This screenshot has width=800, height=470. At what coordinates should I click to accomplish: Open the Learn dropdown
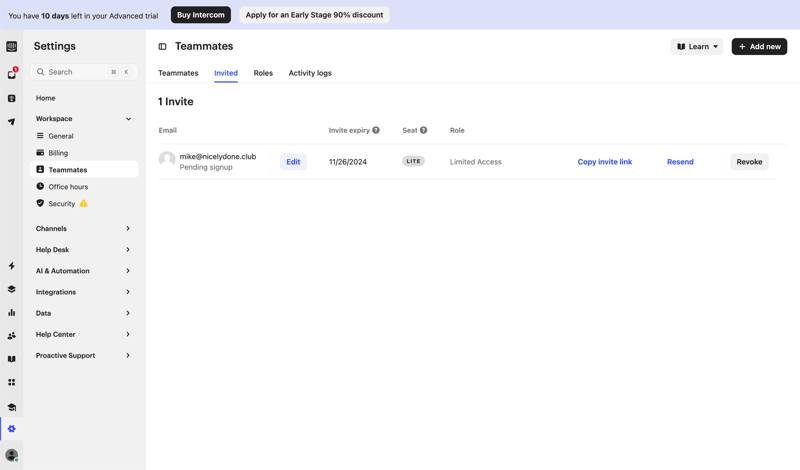tap(697, 47)
